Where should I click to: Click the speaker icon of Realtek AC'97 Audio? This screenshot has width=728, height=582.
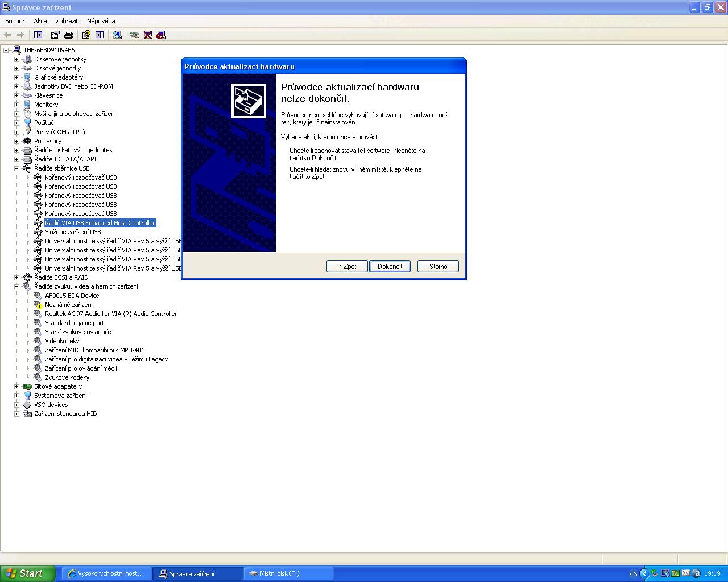[x=38, y=314]
